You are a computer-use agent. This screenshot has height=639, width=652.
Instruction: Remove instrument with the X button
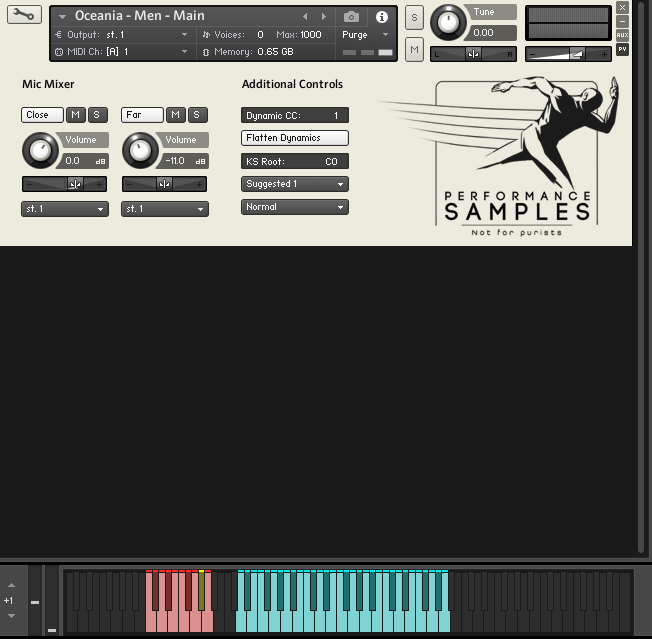[622, 7]
